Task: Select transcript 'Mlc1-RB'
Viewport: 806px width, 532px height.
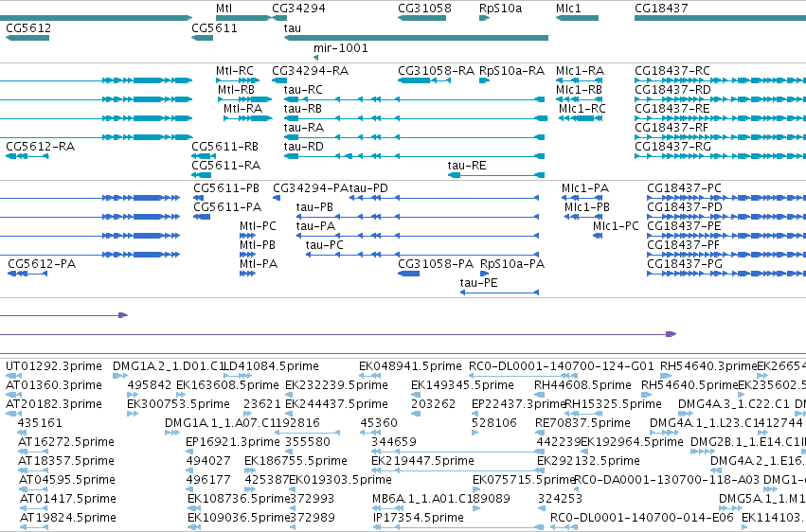Action: pyautogui.click(x=579, y=89)
